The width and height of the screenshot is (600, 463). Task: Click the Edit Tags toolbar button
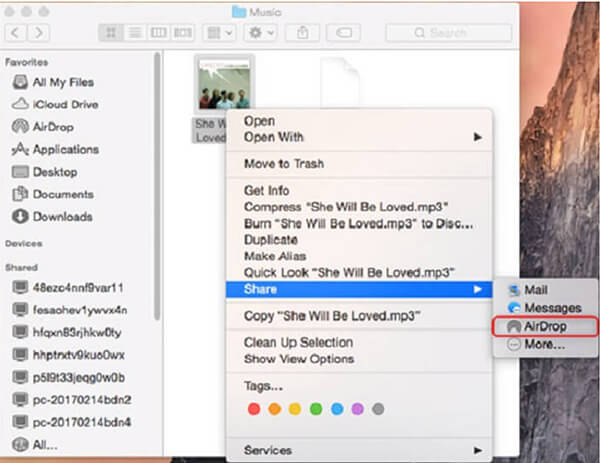(x=344, y=33)
